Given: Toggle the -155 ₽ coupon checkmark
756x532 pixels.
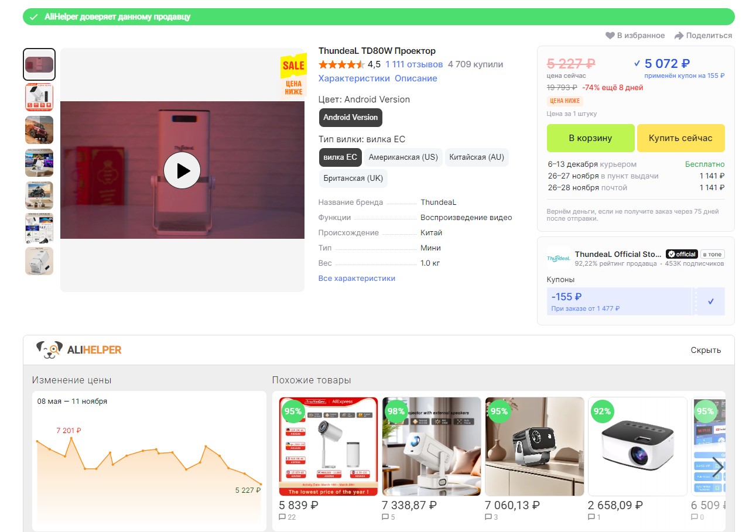Looking at the screenshot, I should click(x=710, y=301).
